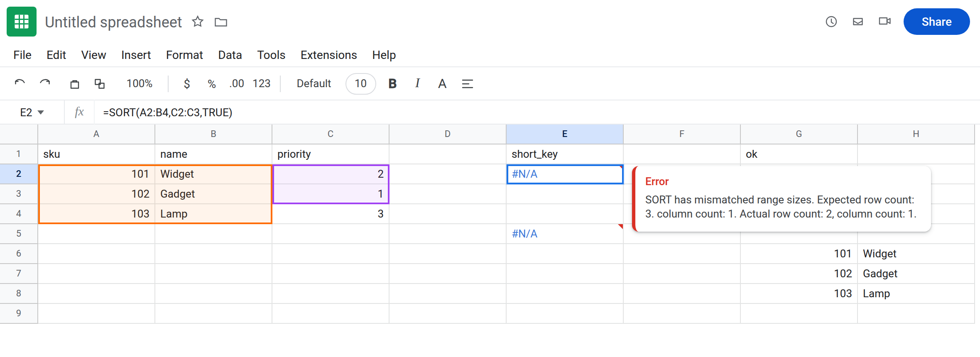Undo the last action

(x=20, y=83)
